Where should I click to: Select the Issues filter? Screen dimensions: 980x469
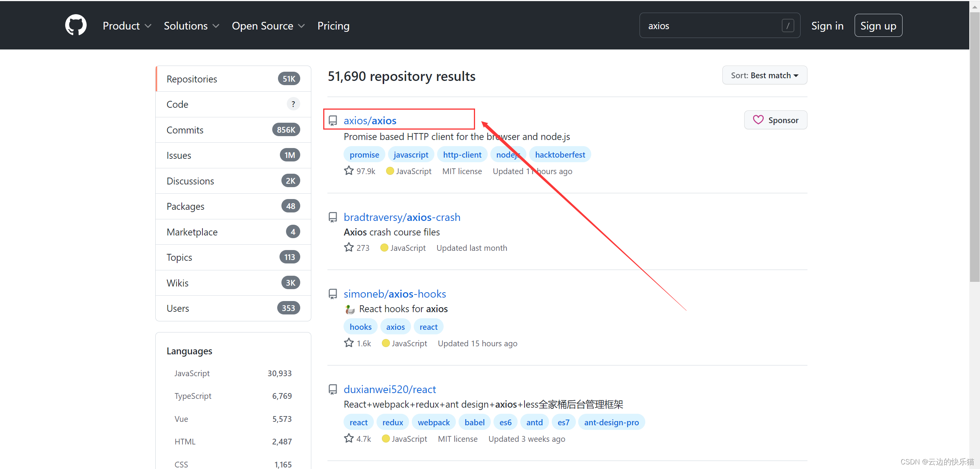pos(233,155)
